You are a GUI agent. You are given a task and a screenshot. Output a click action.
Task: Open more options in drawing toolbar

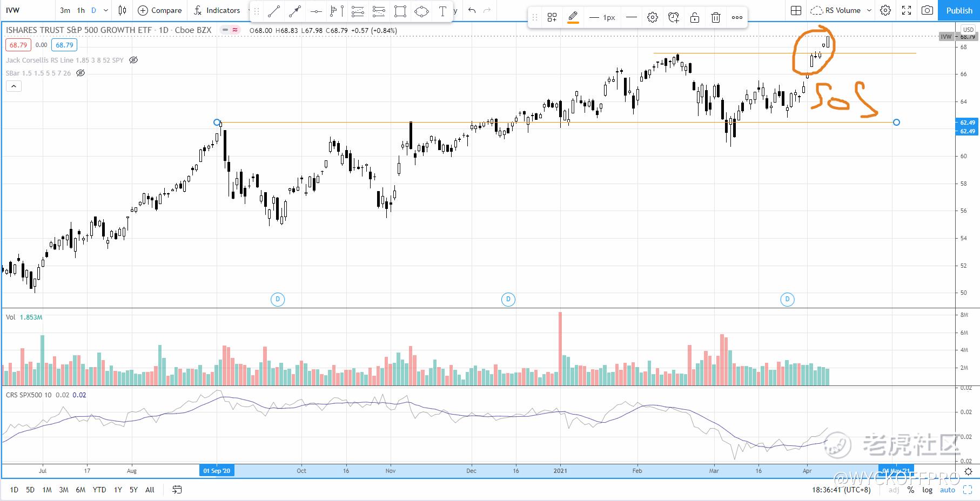737,18
